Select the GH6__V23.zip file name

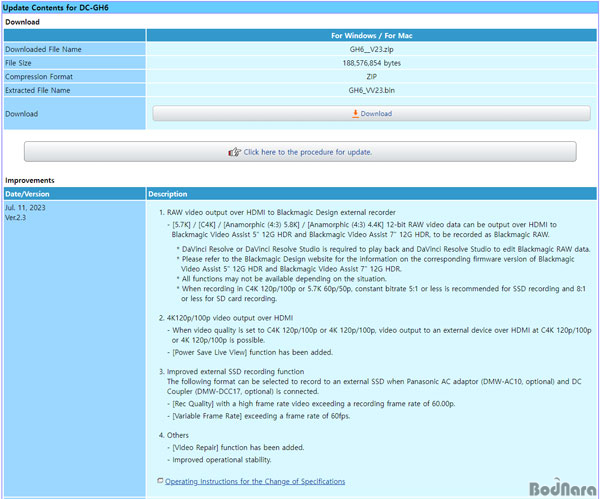pos(371,49)
